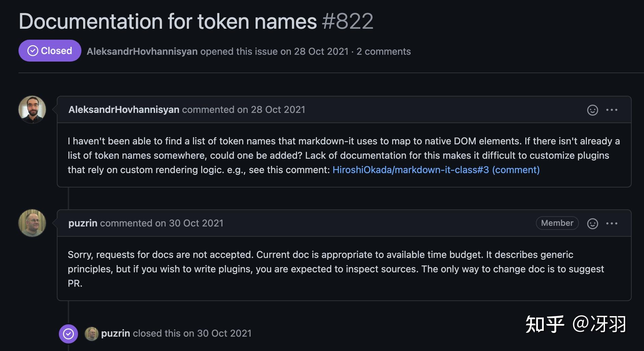Click the Member badge on puzrin's comment
Image resolution: width=644 pixels, height=351 pixels.
click(x=557, y=223)
